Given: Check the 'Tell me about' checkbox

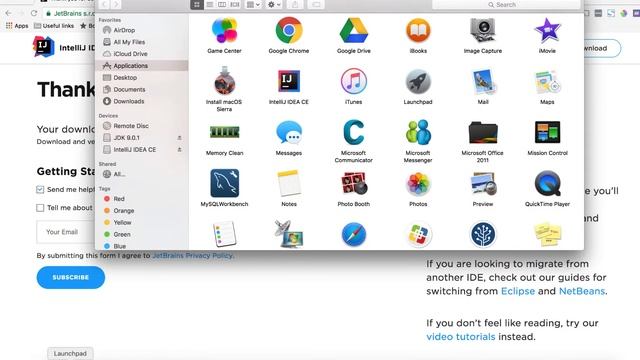Looking at the screenshot, I should tap(40, 208).
